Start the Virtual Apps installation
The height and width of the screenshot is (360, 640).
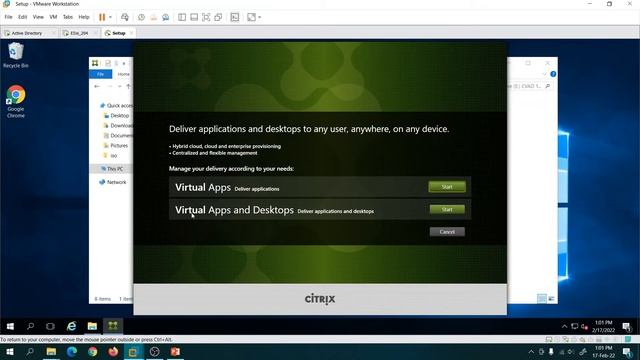coord(447,187)
